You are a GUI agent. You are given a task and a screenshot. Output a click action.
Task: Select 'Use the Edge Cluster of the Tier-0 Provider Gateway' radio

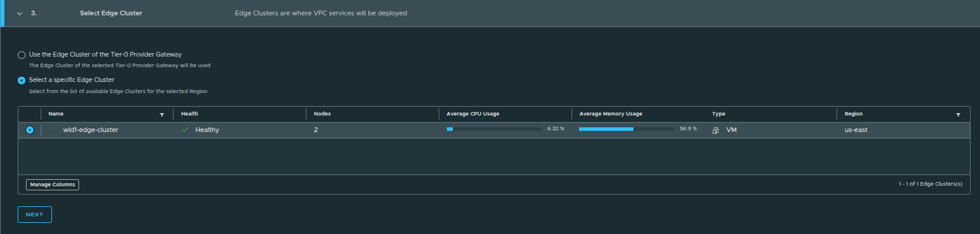(22, 55)
